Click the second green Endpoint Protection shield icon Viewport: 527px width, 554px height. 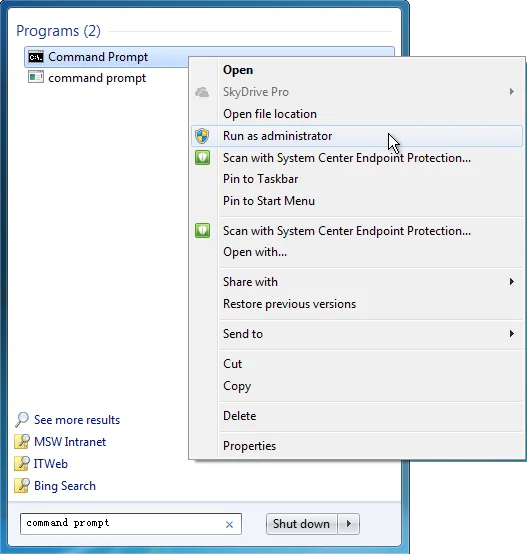coord(202,231)
